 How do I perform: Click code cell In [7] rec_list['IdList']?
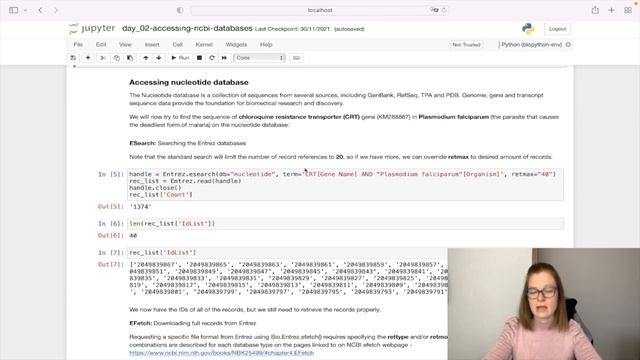click(287, 253)
